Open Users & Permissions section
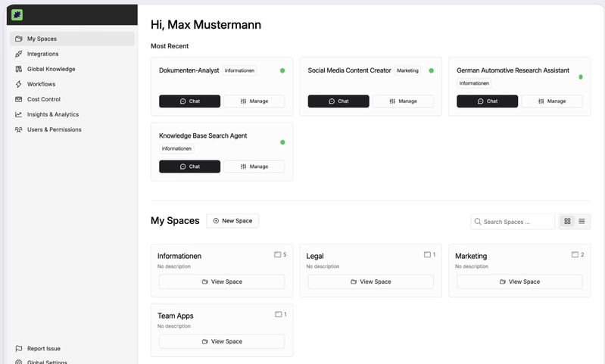Image resolution: width=605 pixels, height=364 pixels. coord(54,129)
